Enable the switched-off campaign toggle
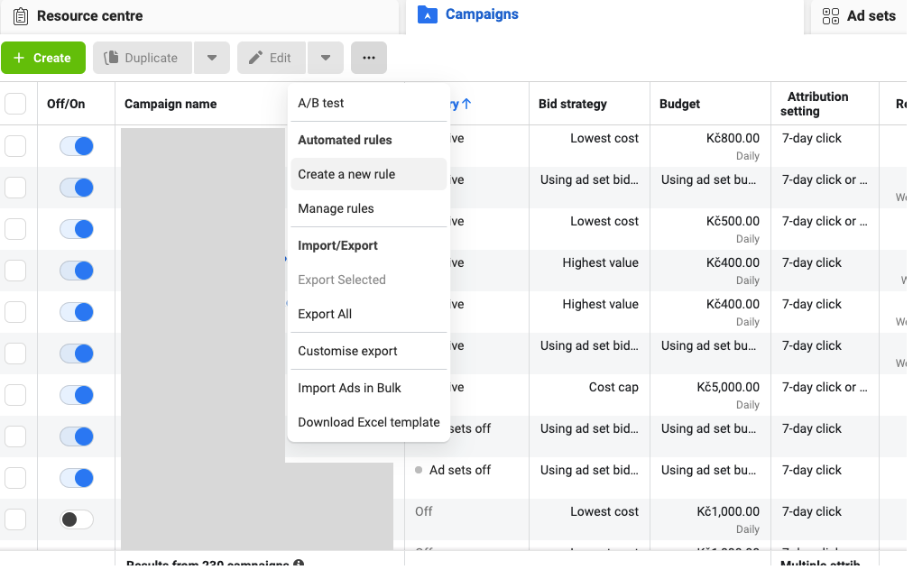The width and height of the screenshot is (913, 588). [77, 519]
